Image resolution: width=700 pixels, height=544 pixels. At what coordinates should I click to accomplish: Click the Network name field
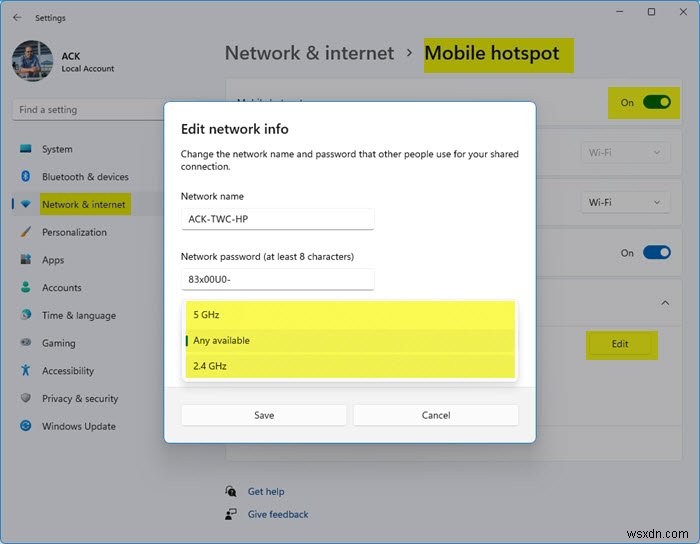pyautogui.click(x=277, y=219)
